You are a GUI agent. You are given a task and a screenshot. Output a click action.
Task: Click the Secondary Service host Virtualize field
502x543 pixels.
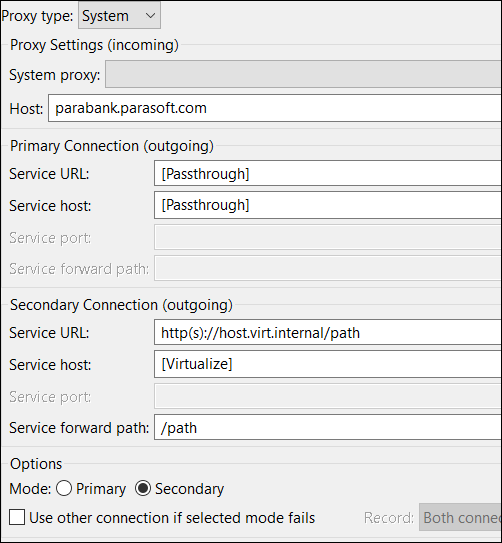point(328,364)
